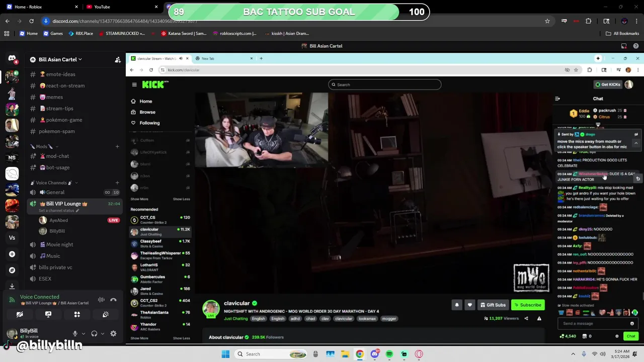The image size is (644, 362).
Task: Collapse the pinned chat message
Action: [636, 143]
